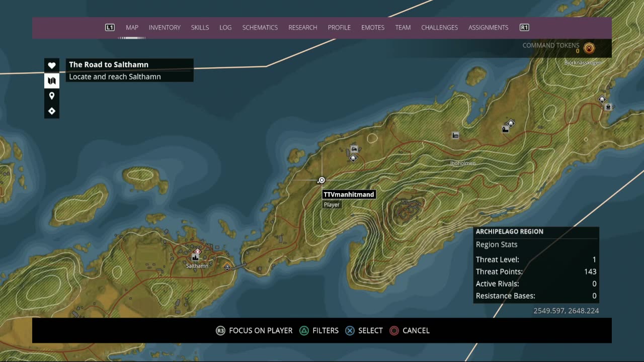Select the safehouse marker above the church
The image size is (644, 362).
coord(511,123)
